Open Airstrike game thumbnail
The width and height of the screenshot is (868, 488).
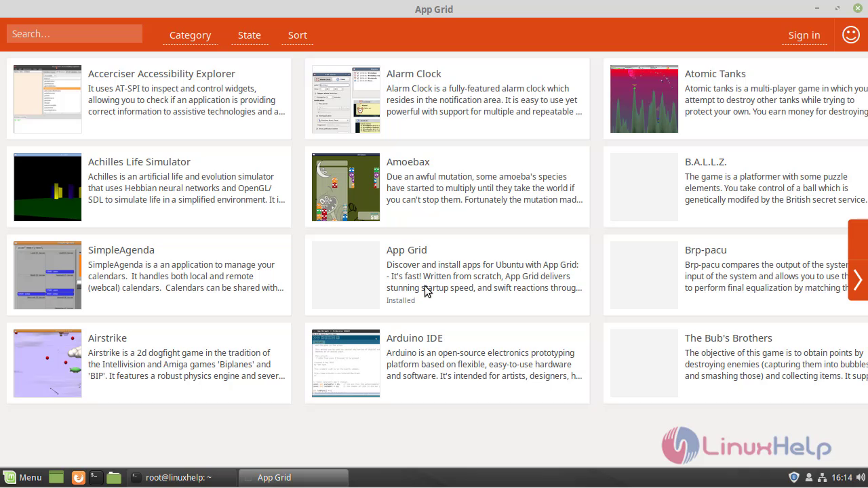(x=47, y=363)
